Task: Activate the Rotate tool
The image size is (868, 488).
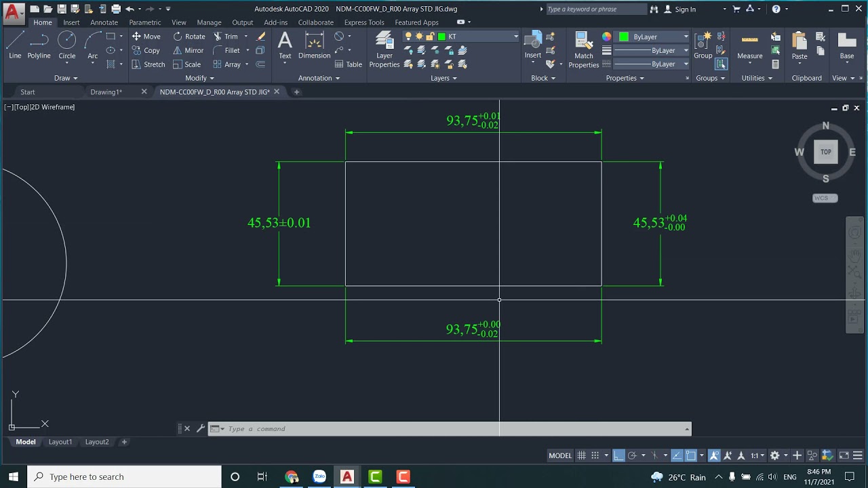Action: click(189, 37)
